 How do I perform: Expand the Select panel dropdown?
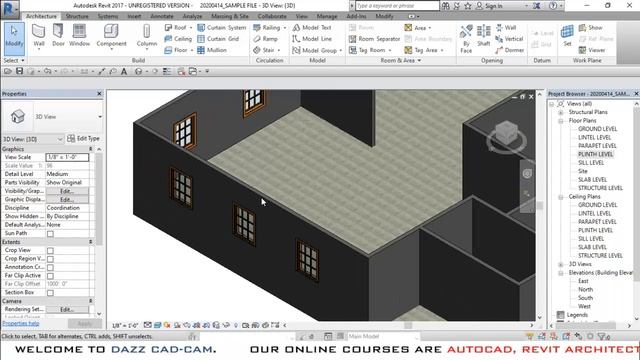coord(14,60)
